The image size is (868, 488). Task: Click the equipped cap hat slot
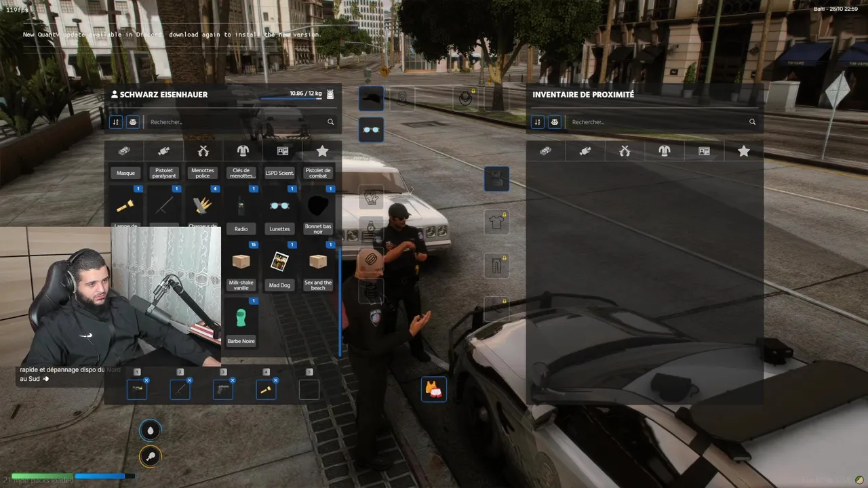[x=371, y=98]
